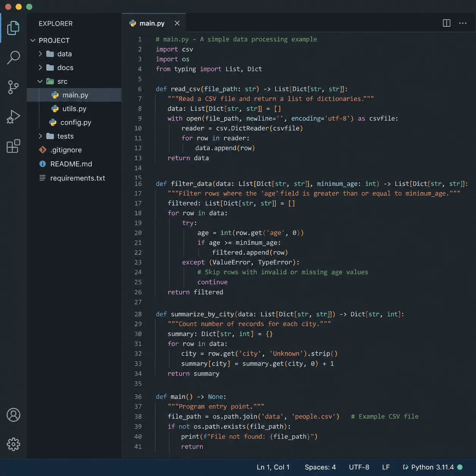Expand the data folder chevron
The width and height of the screenshot is (476, 476).
coord(40,54)
